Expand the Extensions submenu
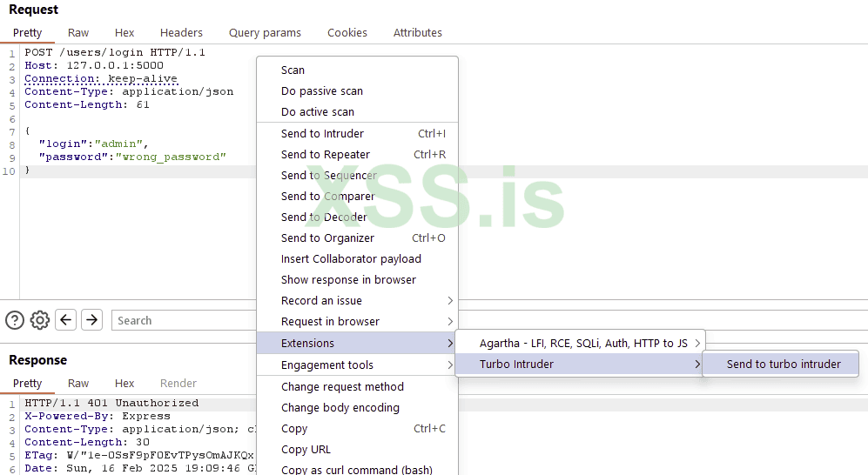This screenshot has width=868, height=475. (x=357, y=344)
